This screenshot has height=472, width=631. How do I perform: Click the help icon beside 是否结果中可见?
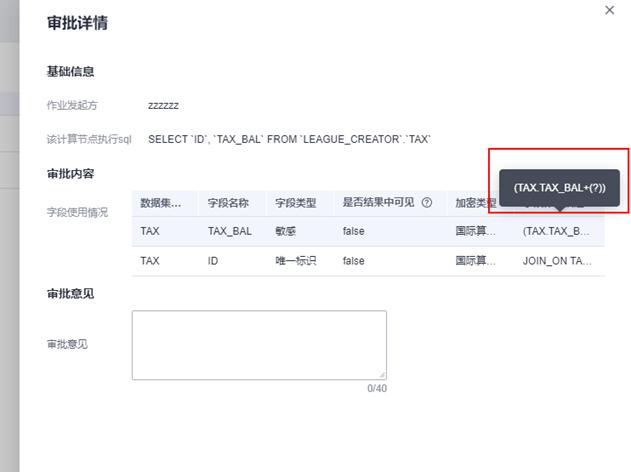point(427,203)
